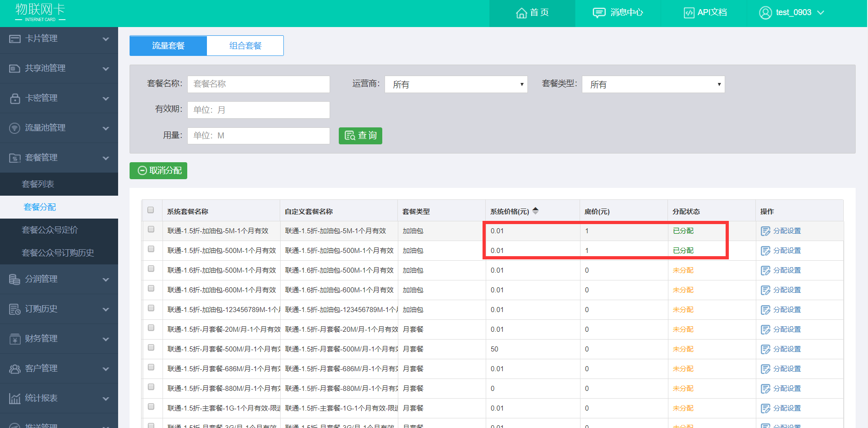
Task: Toggle the select-all checkbox in table header
Action: point(151,210)
